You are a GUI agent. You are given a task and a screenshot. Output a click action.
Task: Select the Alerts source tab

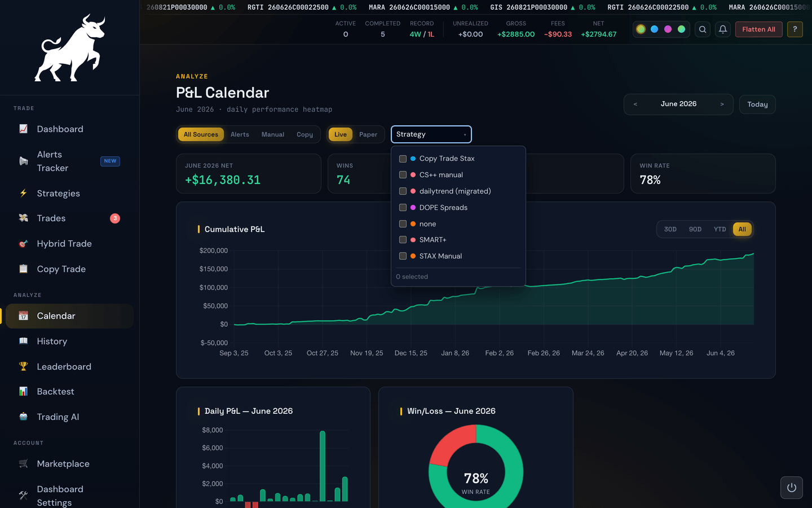(x=240, y=134)
